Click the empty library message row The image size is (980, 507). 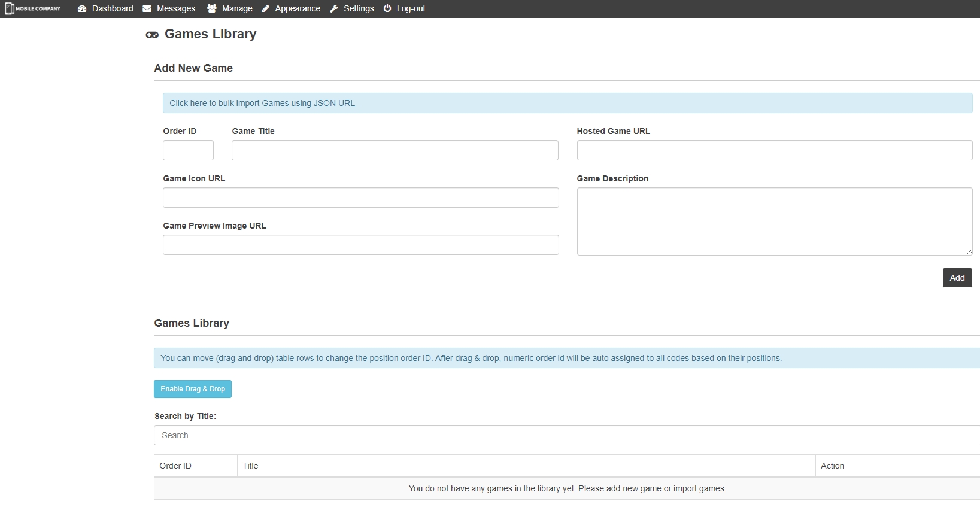[x=567, y=488]
